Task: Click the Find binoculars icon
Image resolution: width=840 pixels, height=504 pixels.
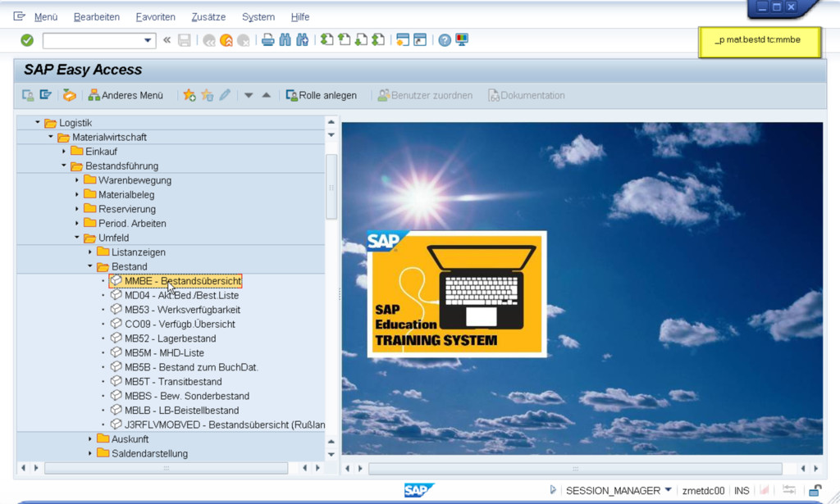Action: (x=285, y=40)
